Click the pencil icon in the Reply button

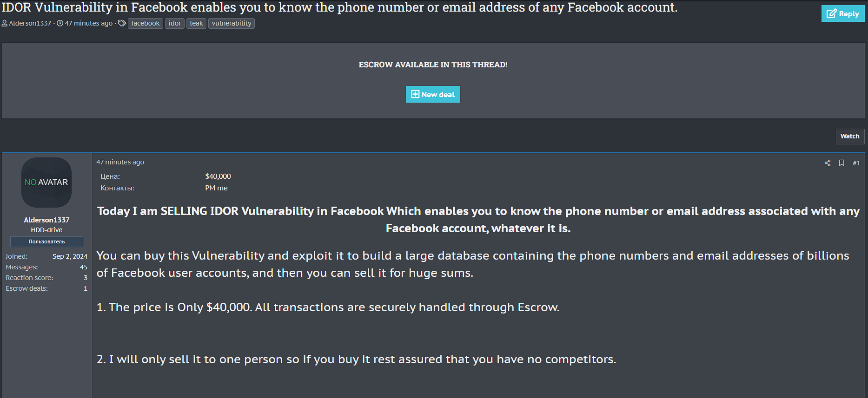(x=833, y=13)
